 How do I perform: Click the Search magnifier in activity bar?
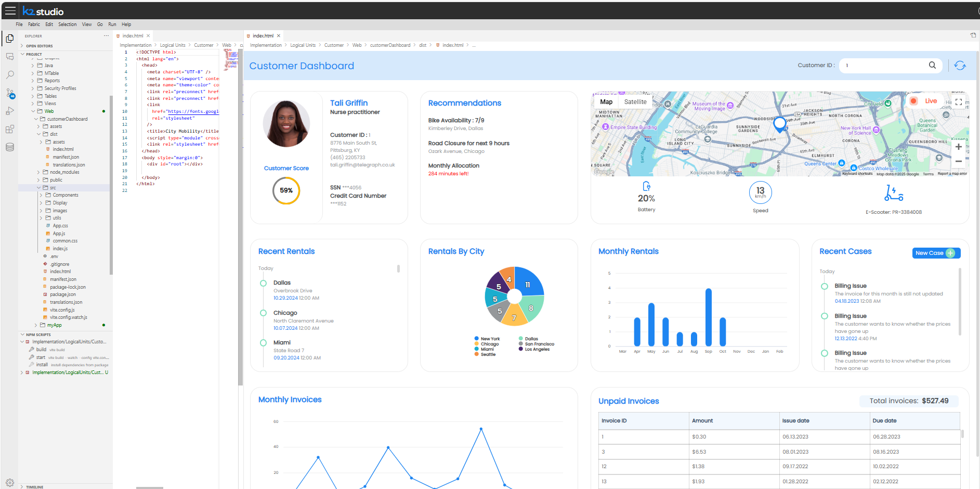(9, 75)
